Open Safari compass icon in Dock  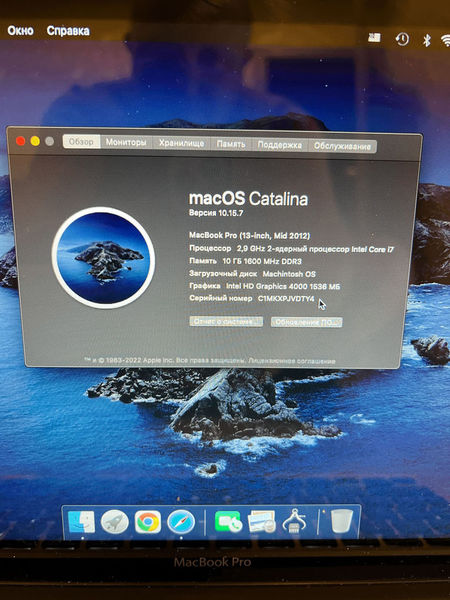(x=181, y=522)
